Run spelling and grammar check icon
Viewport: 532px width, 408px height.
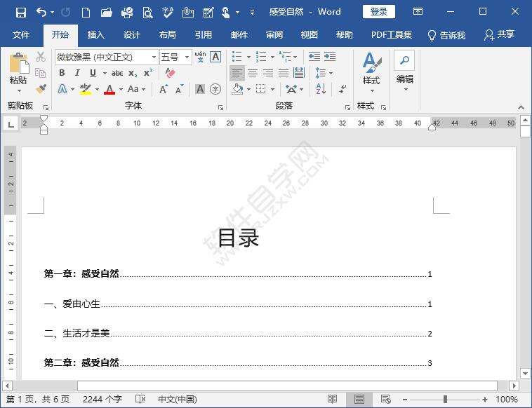168,13
